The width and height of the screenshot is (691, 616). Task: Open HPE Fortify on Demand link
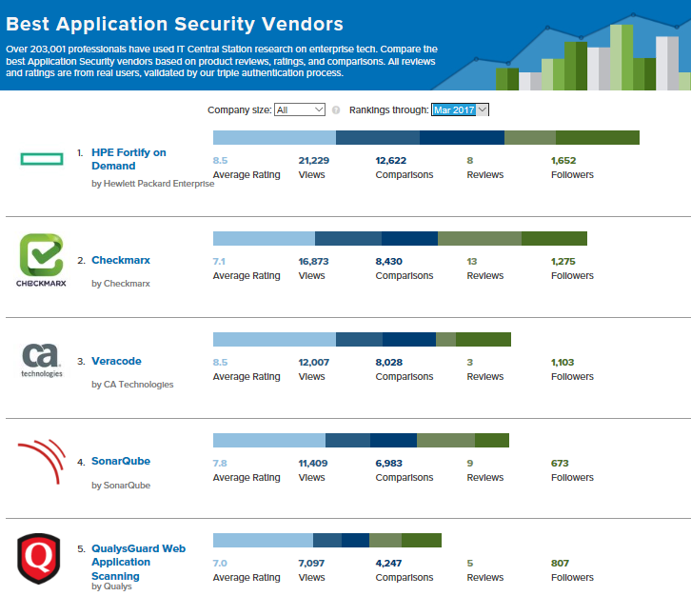[x=128, y=159]
